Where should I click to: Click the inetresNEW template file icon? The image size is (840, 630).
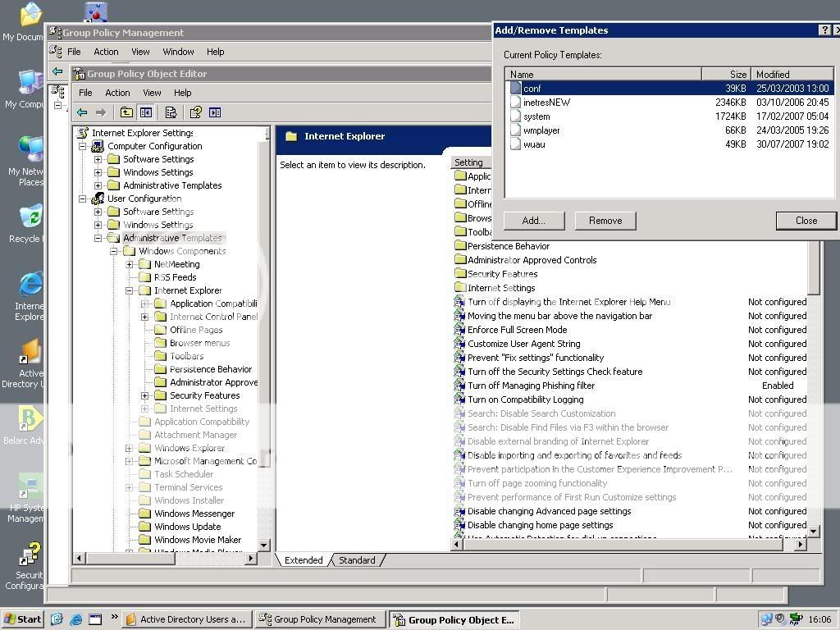pyautogui.click(x=515, y=103)
